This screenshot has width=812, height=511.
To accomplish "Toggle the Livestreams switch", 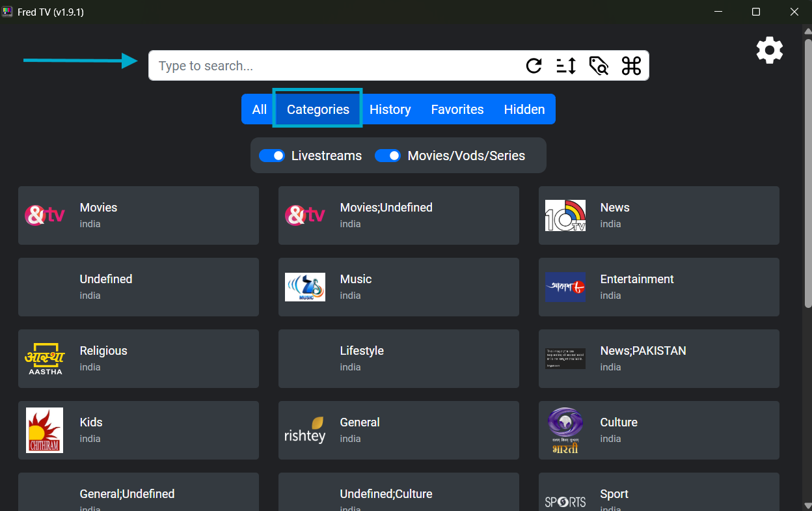I will [x=272, y=156].
